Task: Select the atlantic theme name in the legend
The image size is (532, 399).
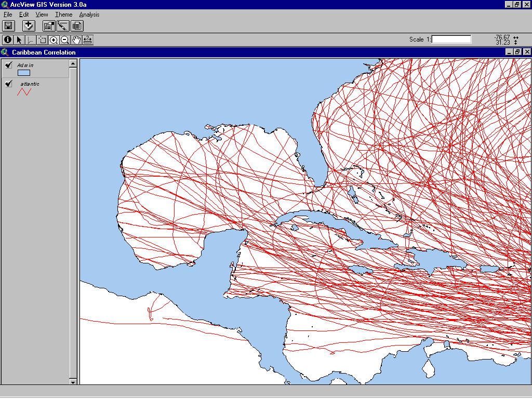Action: pyautogui.click(x=30, y=84)
